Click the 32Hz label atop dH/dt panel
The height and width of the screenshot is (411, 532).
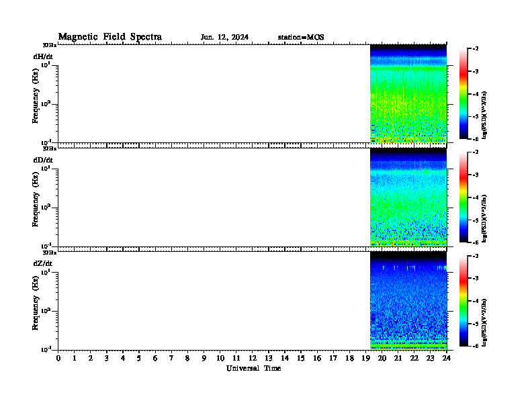click(x=50, y=45)
